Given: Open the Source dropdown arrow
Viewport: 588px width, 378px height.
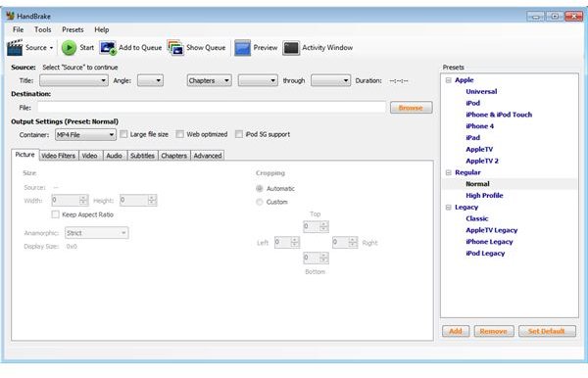Looking at the screenshot, I should pyautogui.click(x=51, y=48).
